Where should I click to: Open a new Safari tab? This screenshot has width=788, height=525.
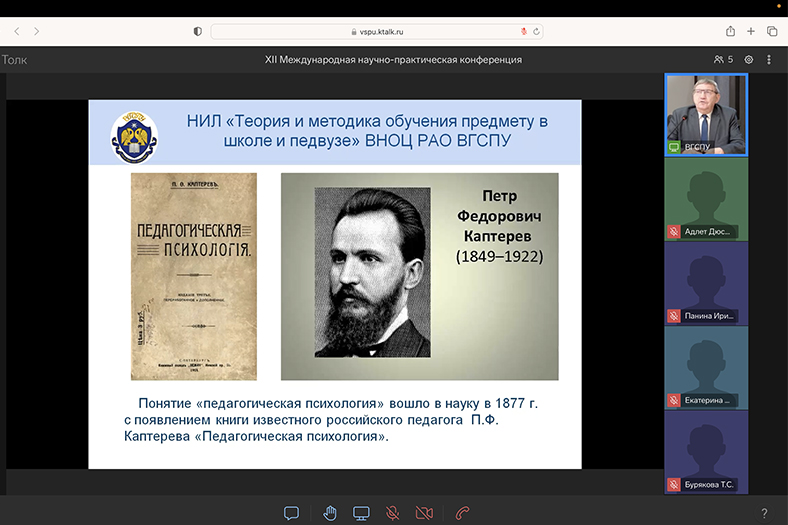(x=752, y=31)
